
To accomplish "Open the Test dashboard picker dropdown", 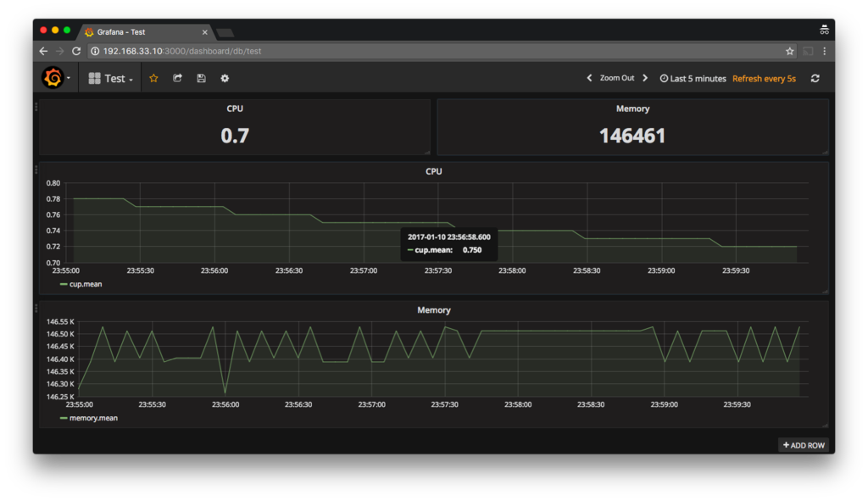I will [111, 79].
